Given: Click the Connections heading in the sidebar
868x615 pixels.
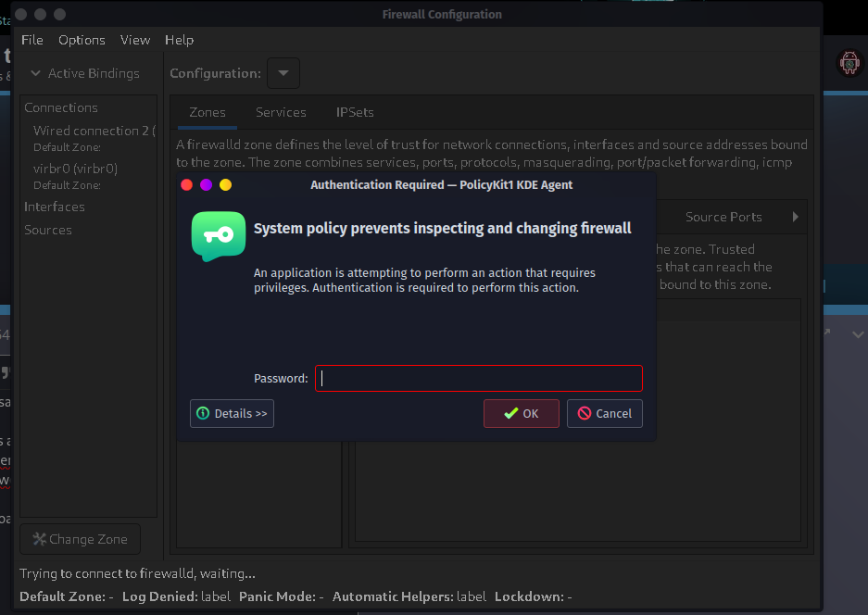Looking at the screenshot, I should (61, 107).
